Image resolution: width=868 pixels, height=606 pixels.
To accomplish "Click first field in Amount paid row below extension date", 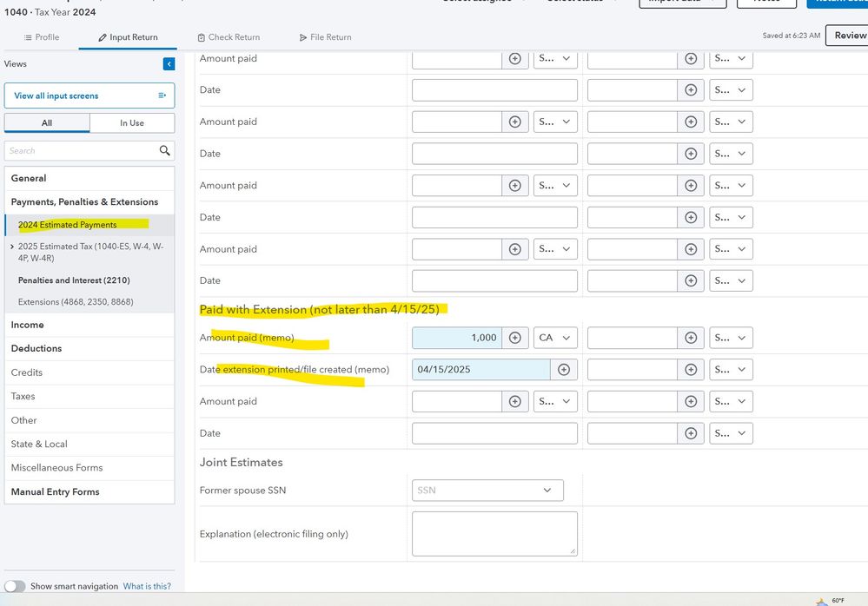I will [x=457, y=401].
